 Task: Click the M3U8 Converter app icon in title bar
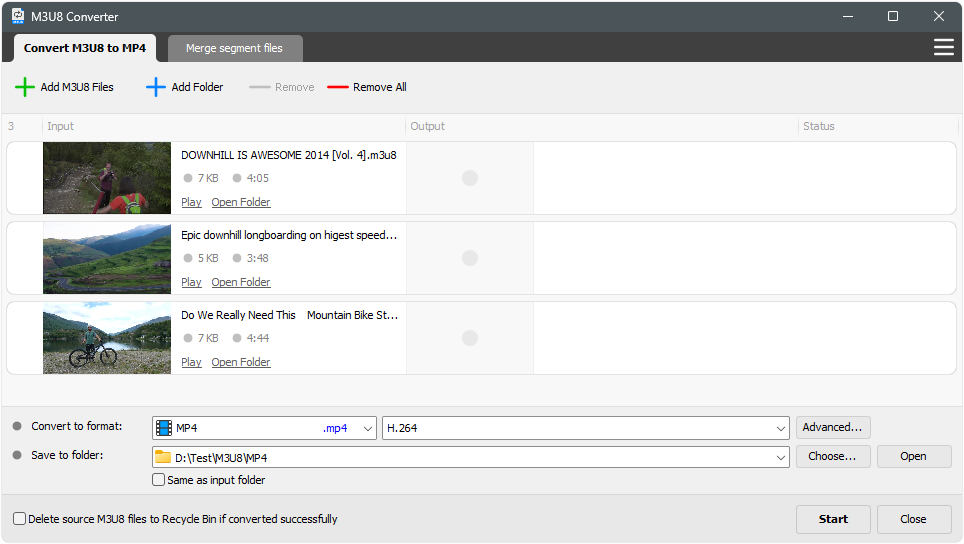point(18,15)
